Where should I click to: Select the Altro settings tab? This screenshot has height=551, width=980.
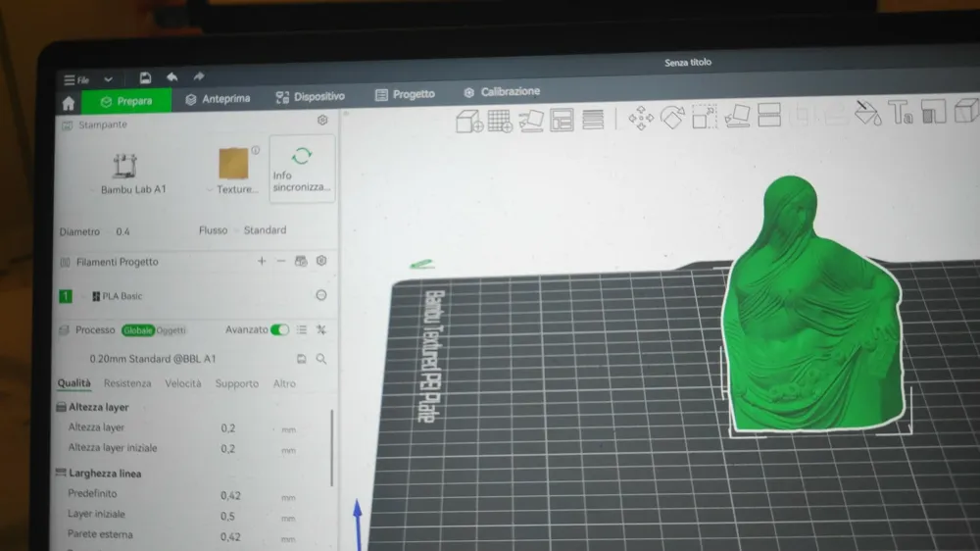[284, 383]
